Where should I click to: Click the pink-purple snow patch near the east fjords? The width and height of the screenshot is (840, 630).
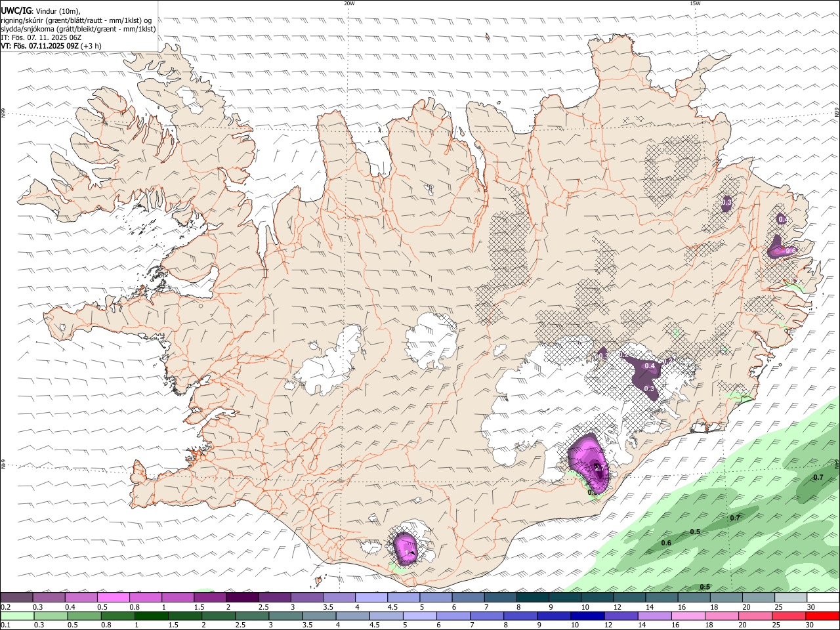(781, 248)
